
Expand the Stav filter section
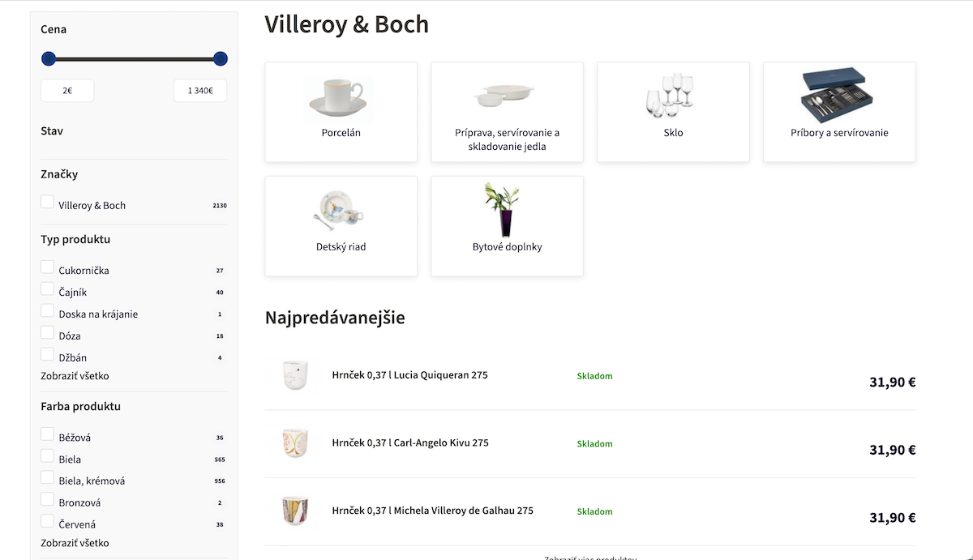point(52,130)
